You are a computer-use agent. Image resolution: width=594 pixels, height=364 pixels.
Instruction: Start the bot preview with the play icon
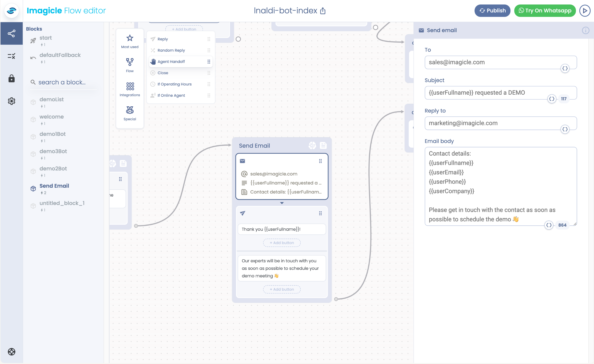coord(585,10)
